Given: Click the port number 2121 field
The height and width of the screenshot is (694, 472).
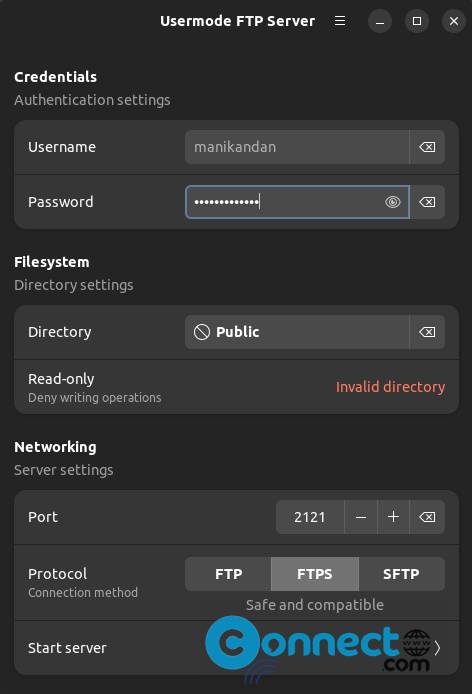Looking at the screenshot, I should (310, 517).
